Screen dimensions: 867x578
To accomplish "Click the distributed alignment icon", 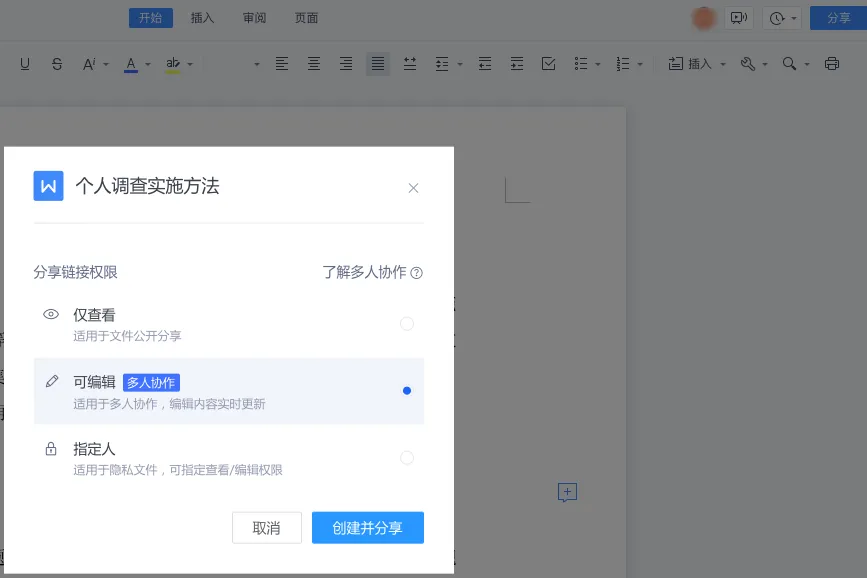I will (x=410, y=64).
